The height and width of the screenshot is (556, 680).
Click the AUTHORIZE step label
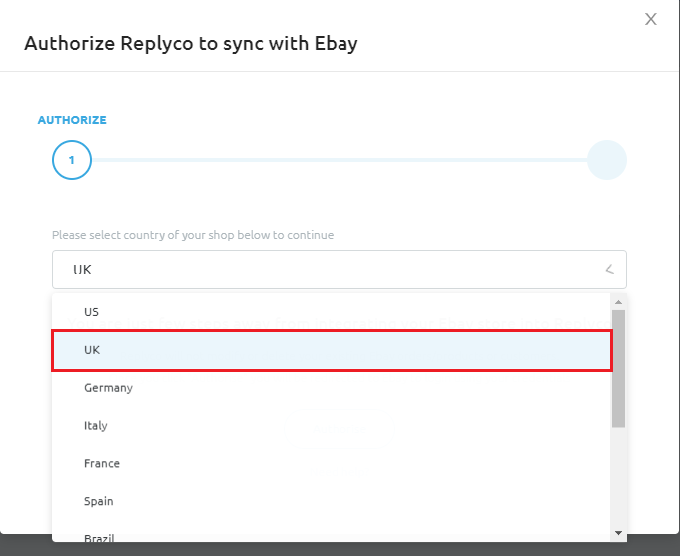[x=72, y=120]
